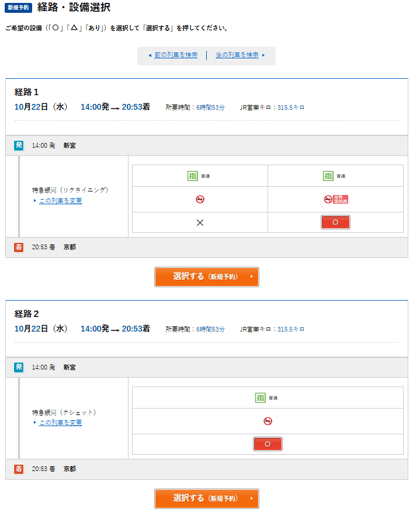Click the no-smoking icon in Route 2
Screen dimensions: 420x509
268,421
